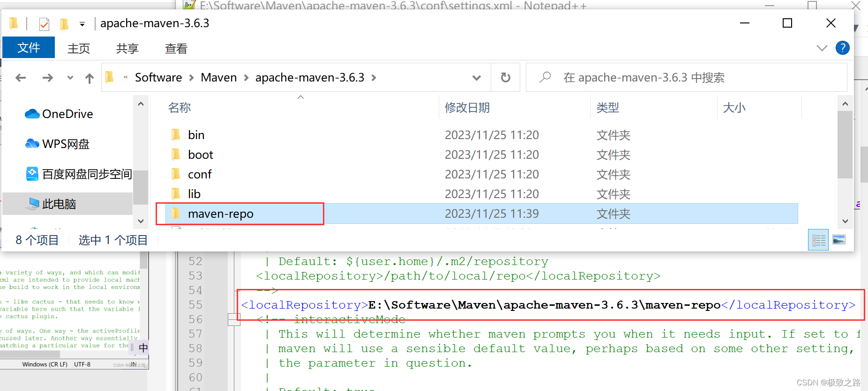Click UTF-8 encoding in status bar

[82, 364]
